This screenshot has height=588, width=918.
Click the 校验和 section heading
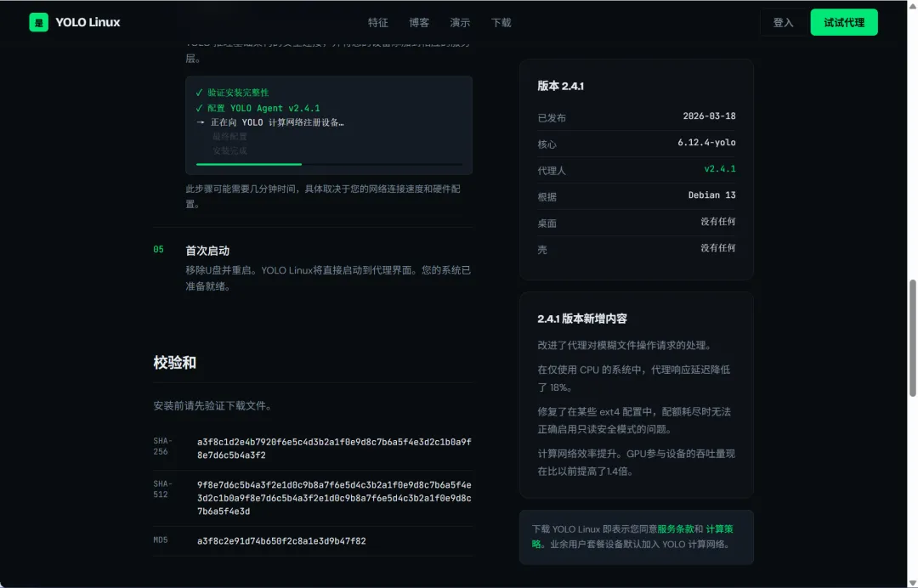(174, 363)
